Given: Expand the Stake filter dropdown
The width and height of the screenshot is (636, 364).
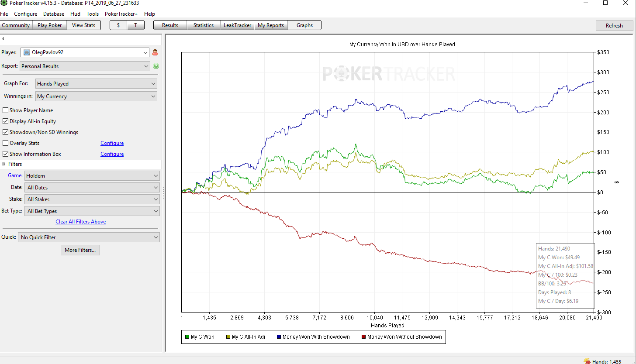Looking at the screenshot, I should coord(92,199).
